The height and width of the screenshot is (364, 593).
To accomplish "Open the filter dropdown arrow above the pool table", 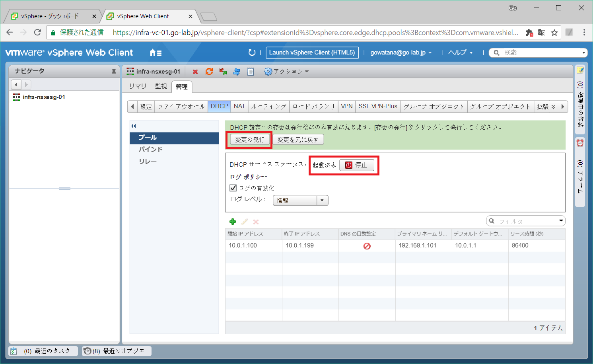I will (x=561, y=221).
